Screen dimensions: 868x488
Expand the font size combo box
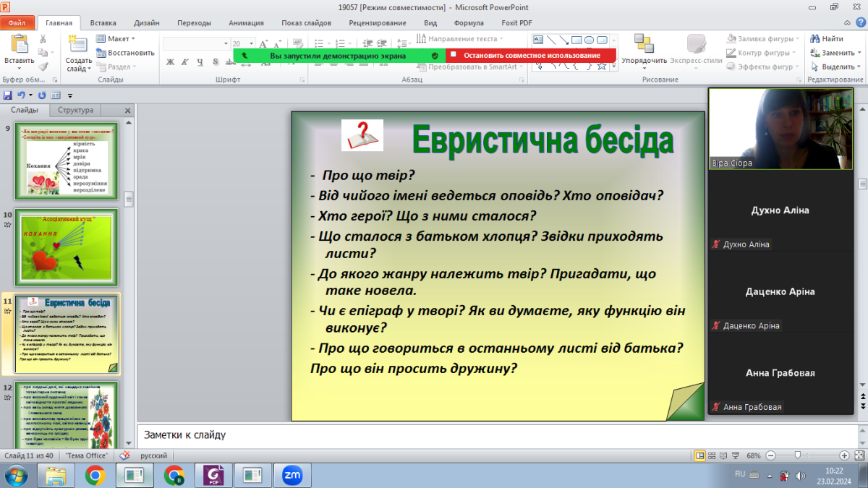(x=251, y=44)
